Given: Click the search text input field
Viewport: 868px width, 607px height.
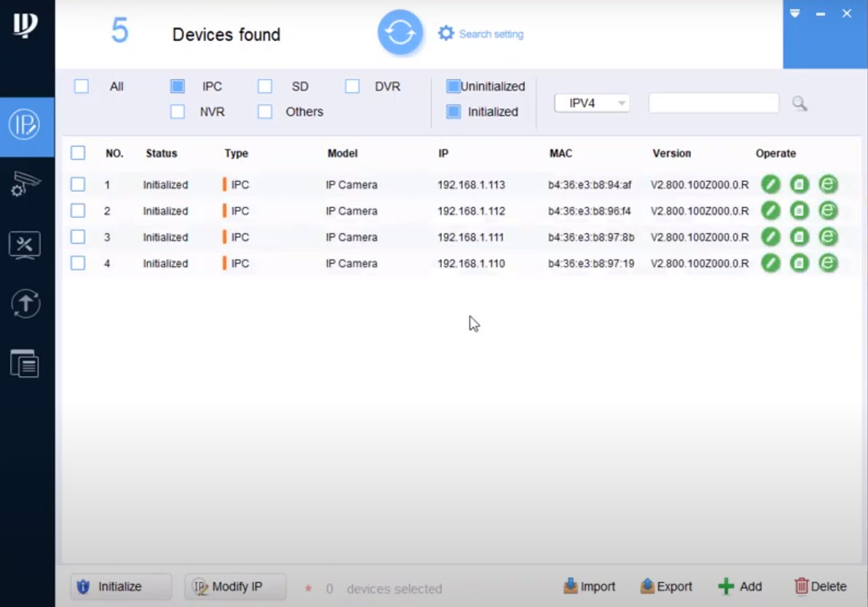Looking at the screenshot, I should pyautogui.click(x=713, y=103).
